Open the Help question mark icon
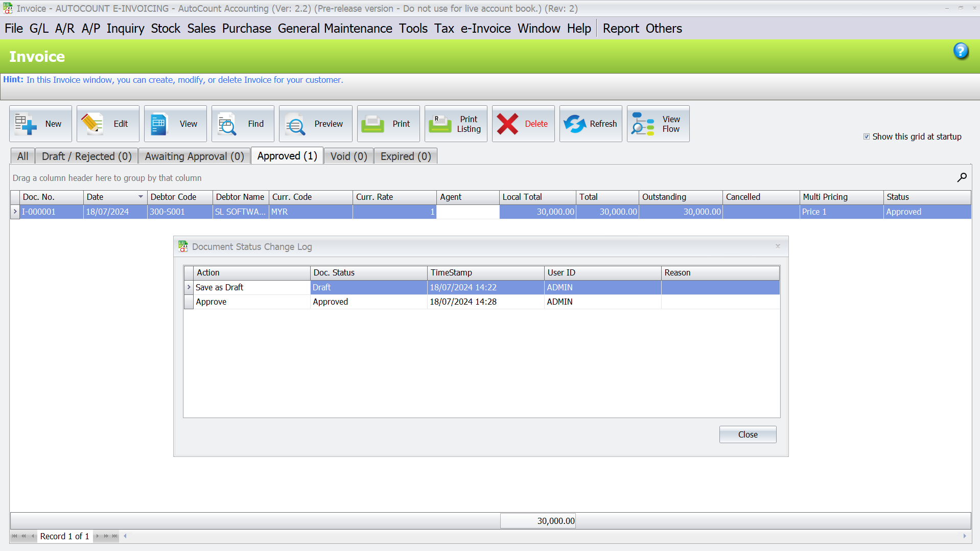Image resolution: width=980 pixels, height=551 pixels. click(x=961, y=51)
